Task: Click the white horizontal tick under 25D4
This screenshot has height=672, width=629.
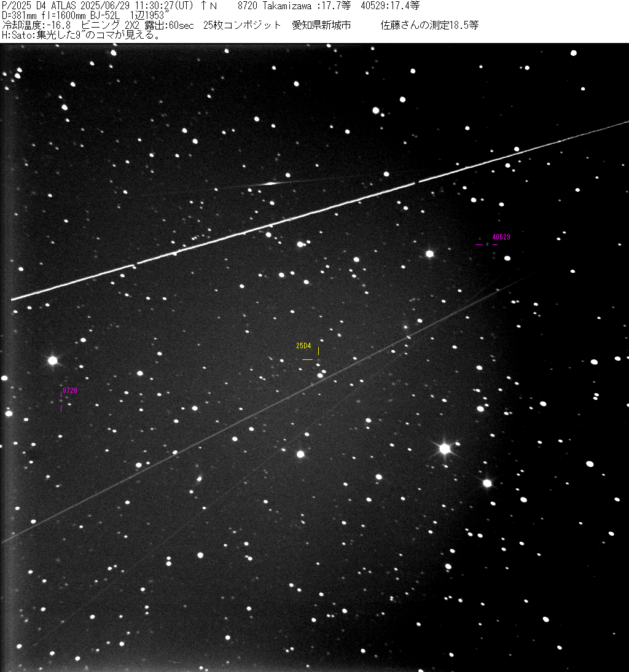Action: pos(307,359)
